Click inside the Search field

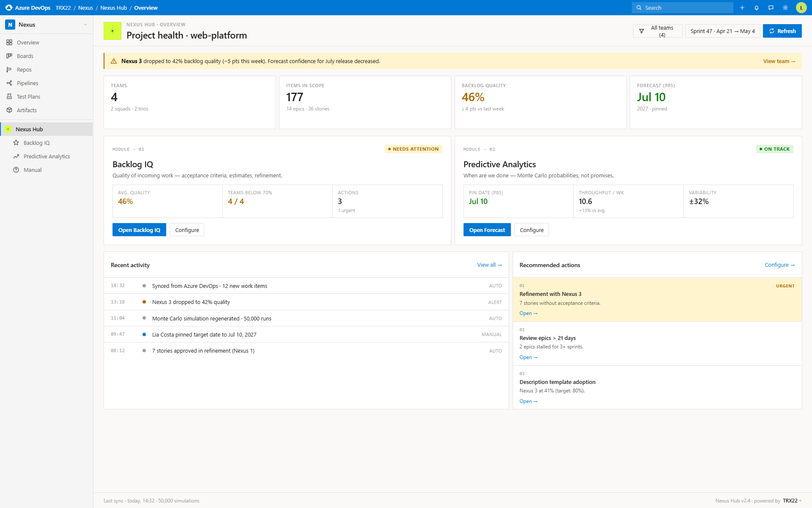(x=682, y=8)
